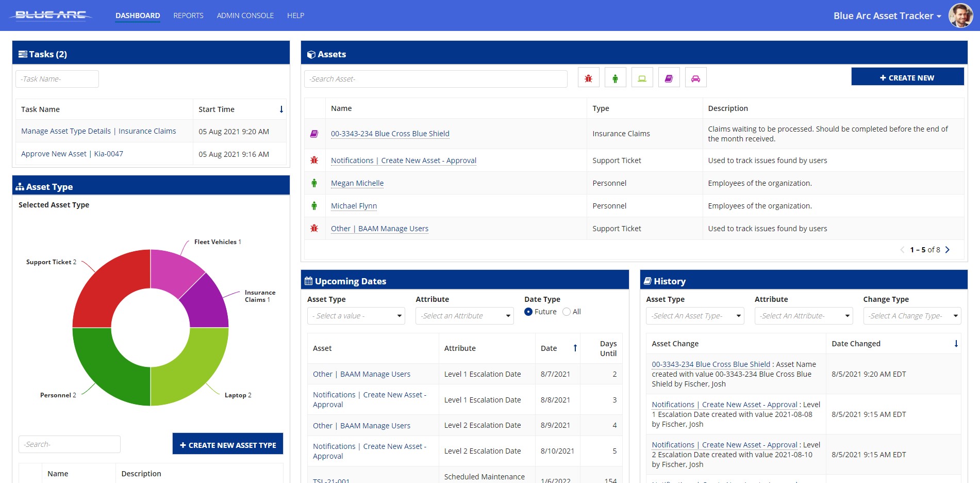Filter assets by Laptop icon
The height and width of the screenshot is (483, 980).
click(642, 78)
